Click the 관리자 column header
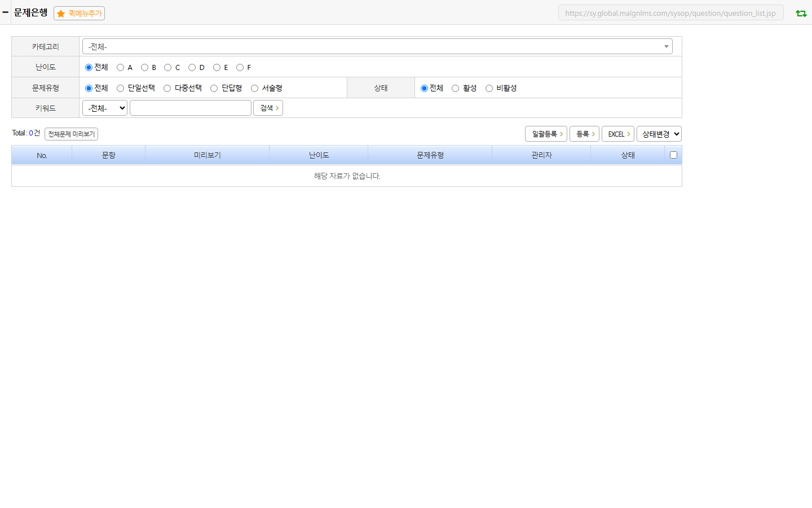The width and height of the screenshot is (812, 508). (x=541, y=155)
